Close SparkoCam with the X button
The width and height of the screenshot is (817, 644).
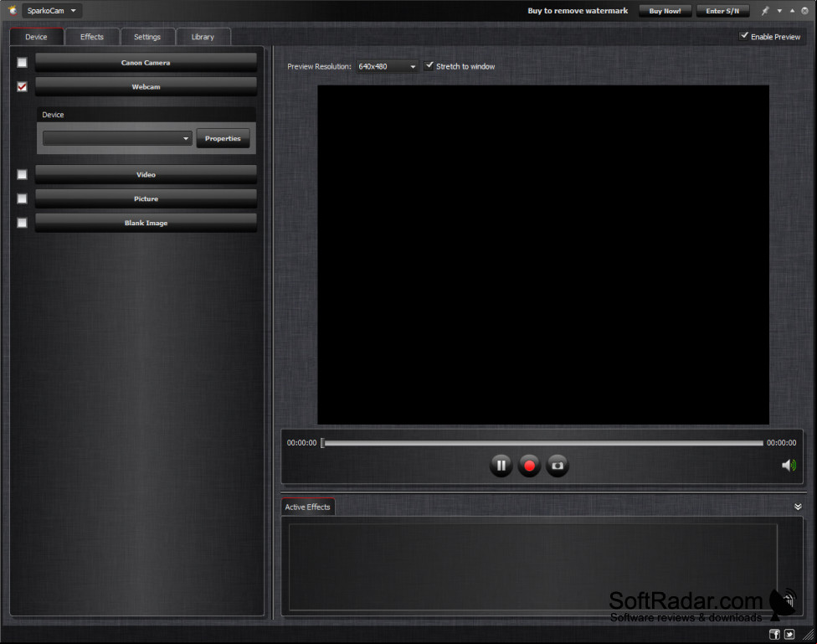point(804,11)
